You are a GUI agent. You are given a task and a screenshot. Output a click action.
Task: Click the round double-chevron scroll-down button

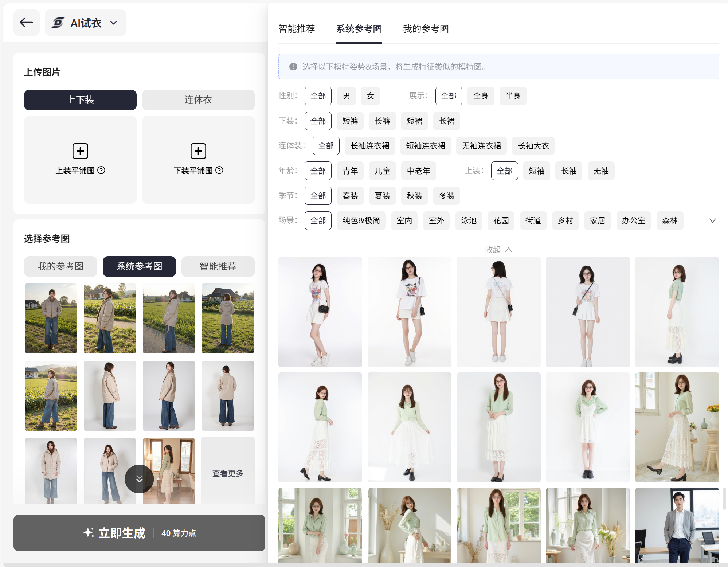139,479
